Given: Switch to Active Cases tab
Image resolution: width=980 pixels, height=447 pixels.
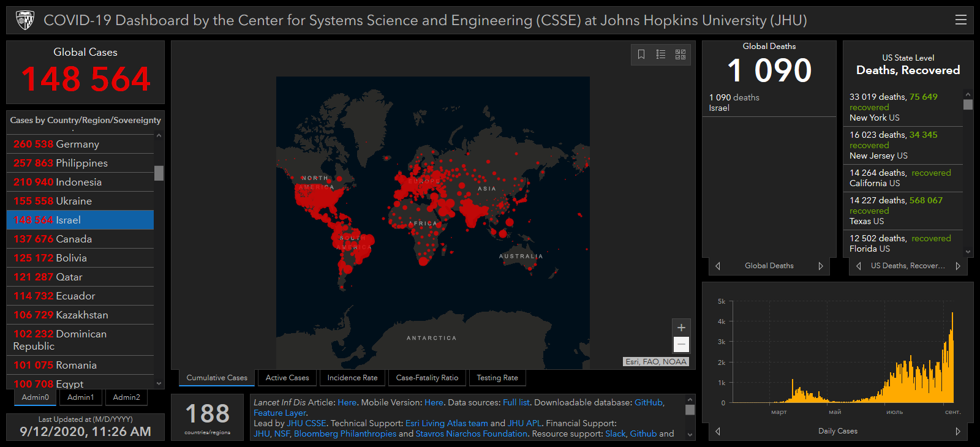Looking at the screenshot, I should point(287,378).
